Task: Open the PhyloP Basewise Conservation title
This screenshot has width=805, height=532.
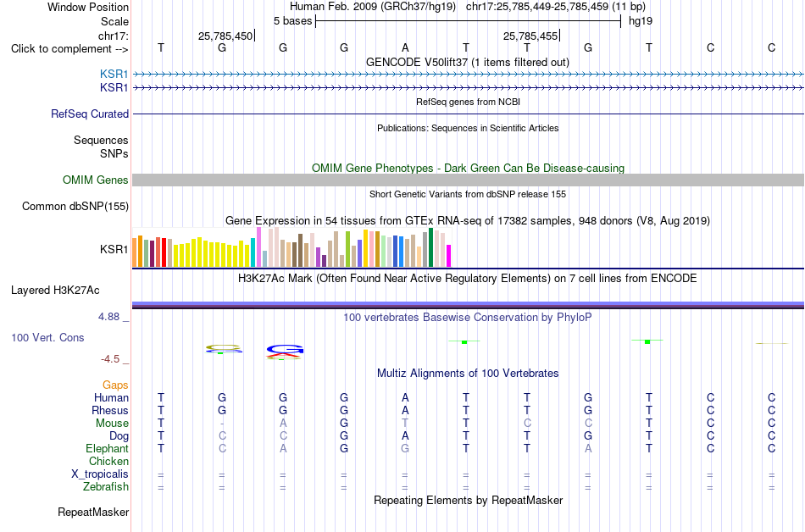Action: [x=468, y=318]
